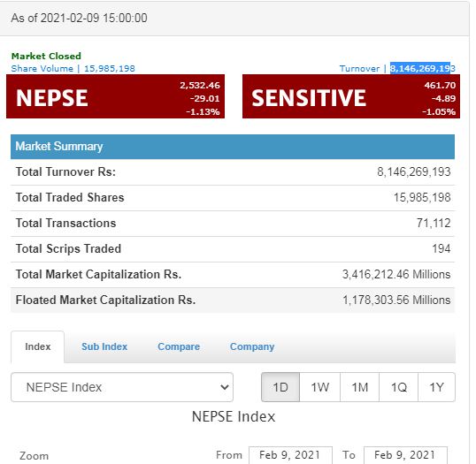The image size is (476, 464).
Task: Select the 1Y range button
Action: [436, 387]
